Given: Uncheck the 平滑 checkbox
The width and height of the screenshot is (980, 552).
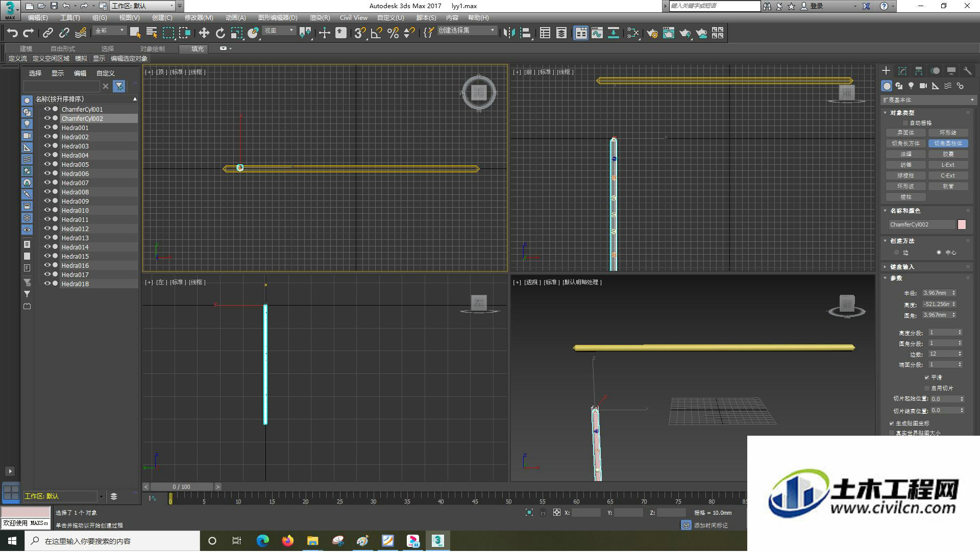Looking at the screenshot, I should tap(926, 378).
